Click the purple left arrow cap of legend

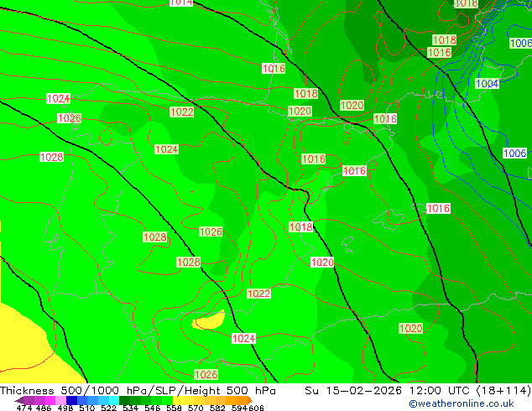pos(19,400)
